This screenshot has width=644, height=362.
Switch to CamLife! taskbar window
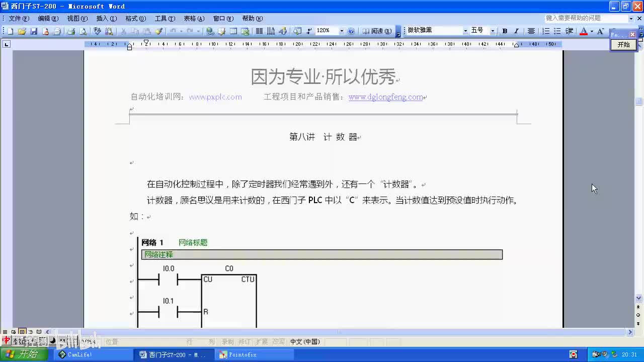[93, 354]
